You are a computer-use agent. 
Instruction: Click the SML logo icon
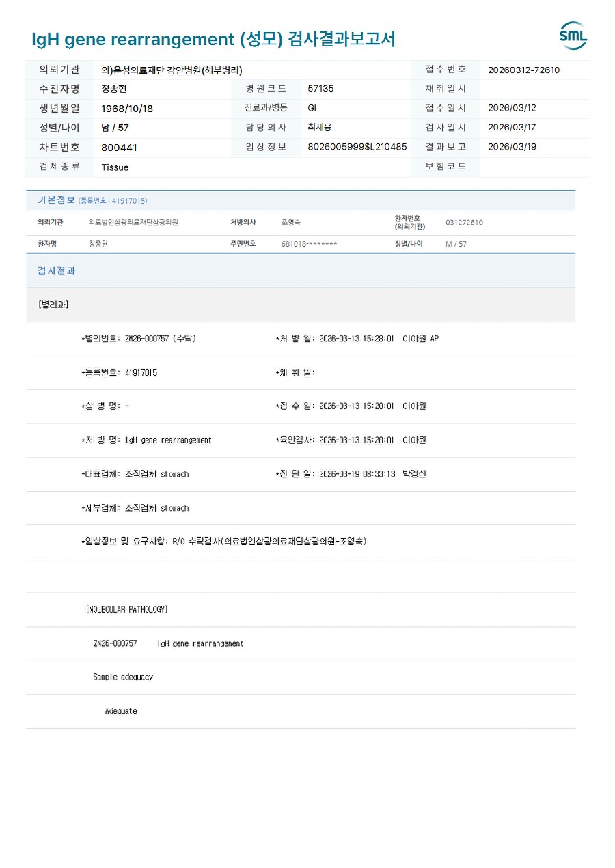[573, 36]
